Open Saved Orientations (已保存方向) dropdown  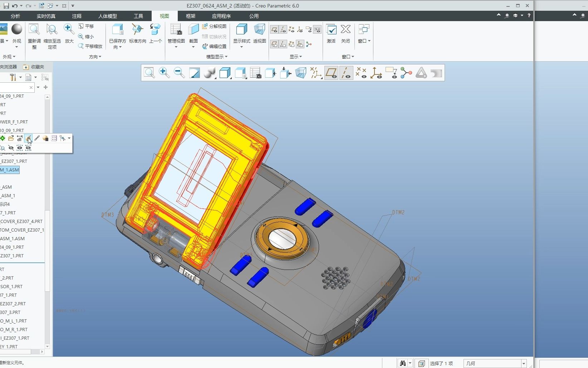point(118,36)
